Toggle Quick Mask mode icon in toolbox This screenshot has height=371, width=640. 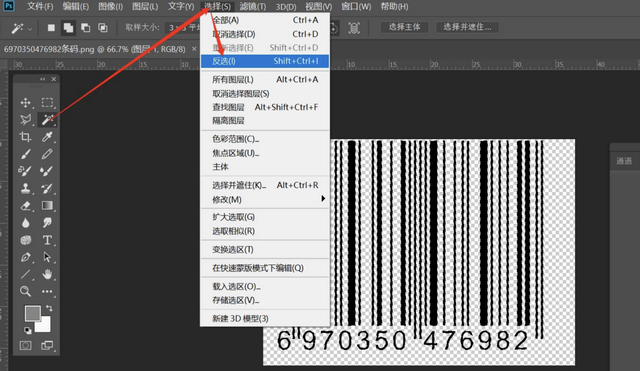coord(25,346)
